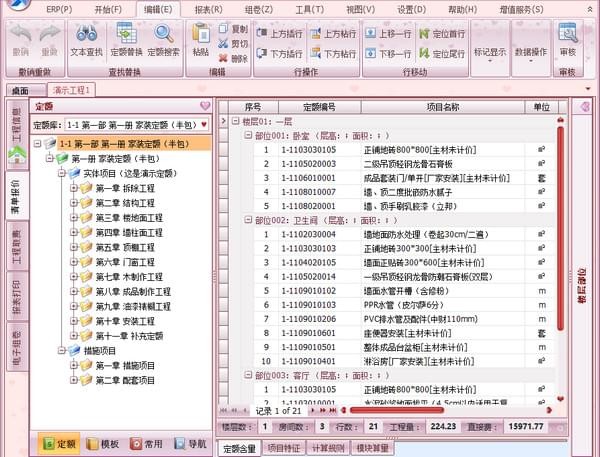The height and width of the screenshot is (457, 600).
Task: Open the 工具(T) ribbon tab
Action: (x=310, y=9)
